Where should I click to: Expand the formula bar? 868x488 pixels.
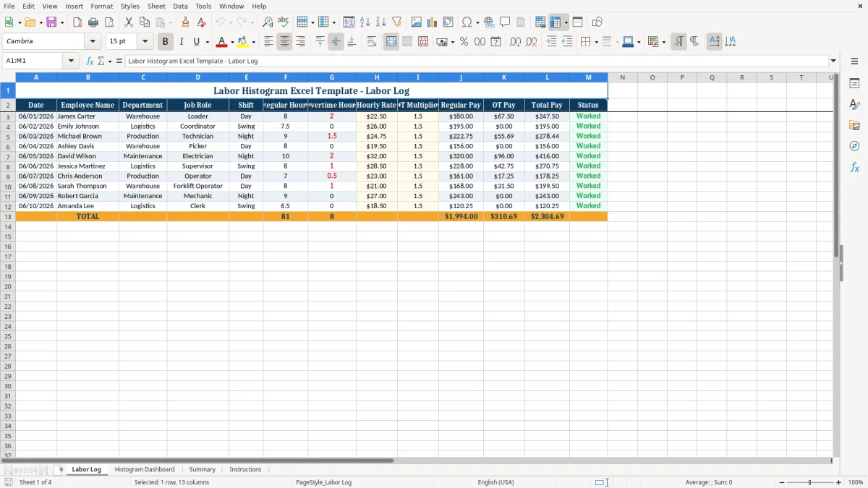pyautogui.click(x=833, y=61)
